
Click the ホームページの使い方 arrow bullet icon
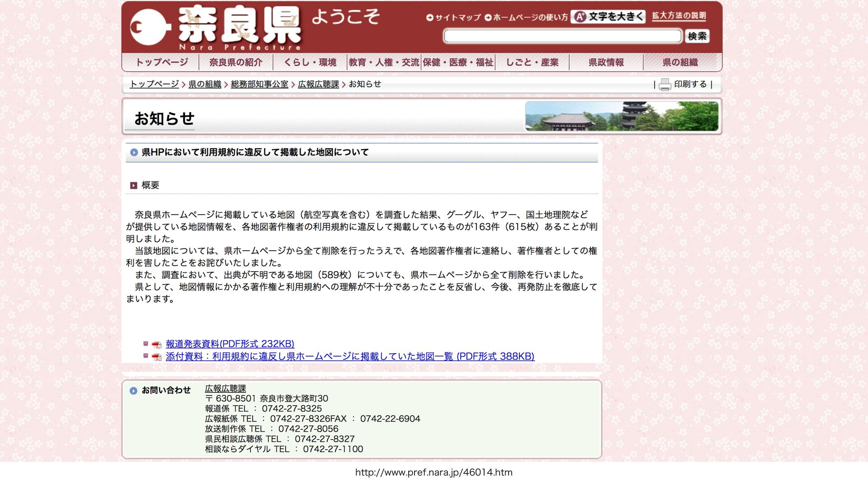(x=488, y=18)
